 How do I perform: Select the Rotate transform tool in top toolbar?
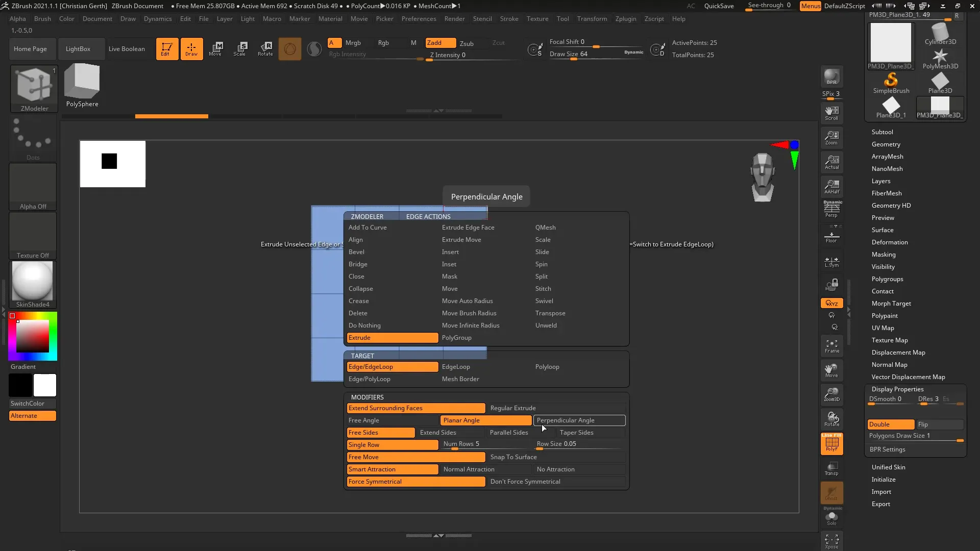pos(265,49)
